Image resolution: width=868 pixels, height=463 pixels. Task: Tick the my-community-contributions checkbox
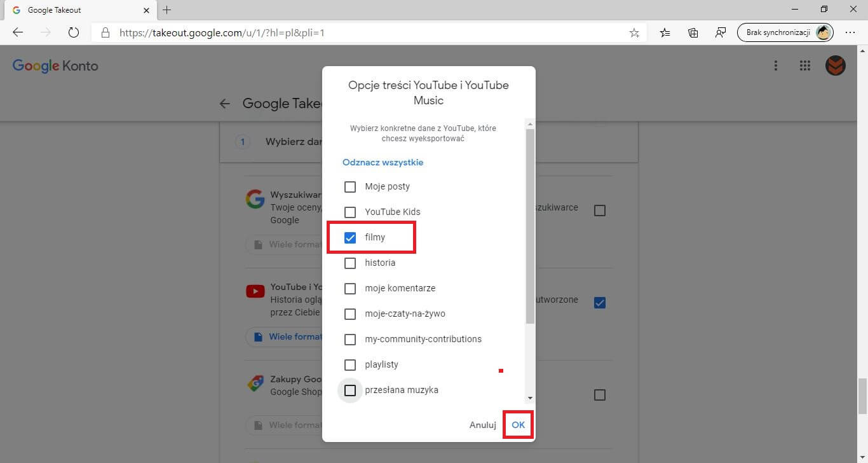tap(350, 340)
